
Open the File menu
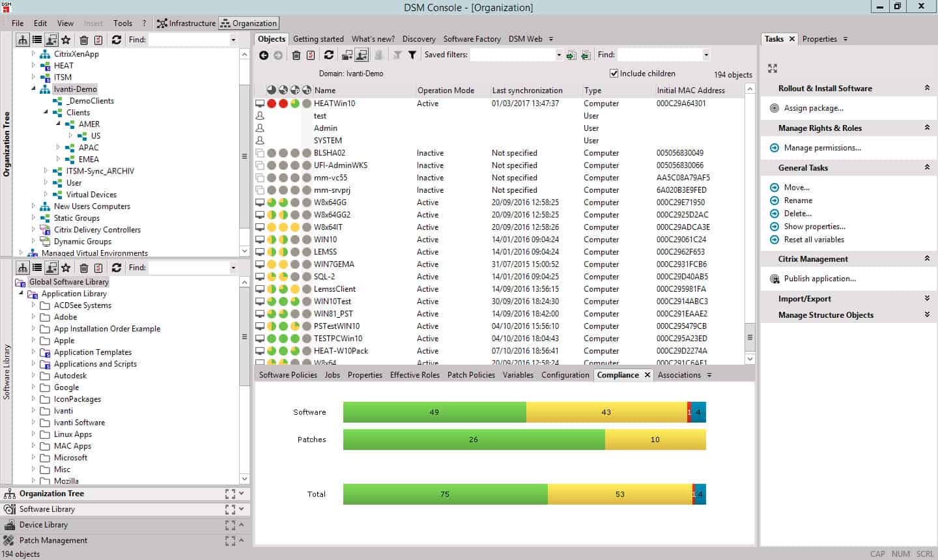click(18, 23)
